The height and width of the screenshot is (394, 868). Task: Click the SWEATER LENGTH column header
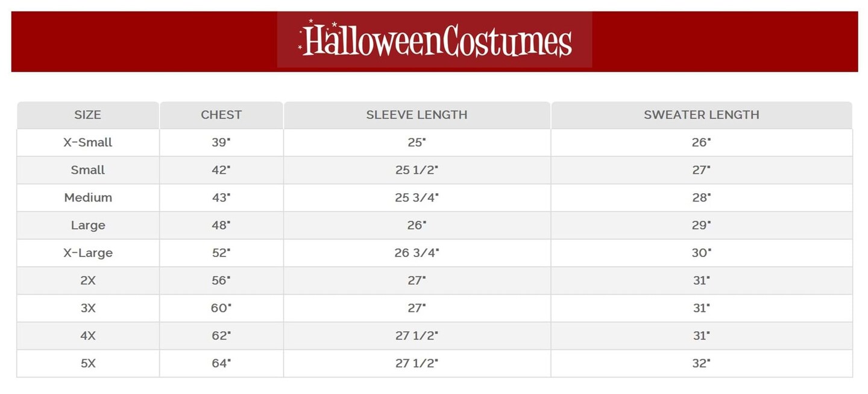(701, 115)
